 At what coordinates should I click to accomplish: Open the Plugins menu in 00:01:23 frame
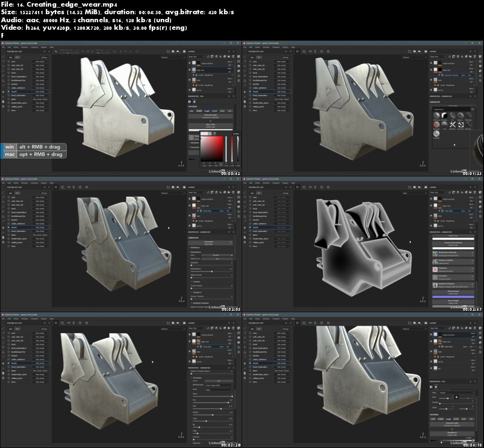[285, 47]
